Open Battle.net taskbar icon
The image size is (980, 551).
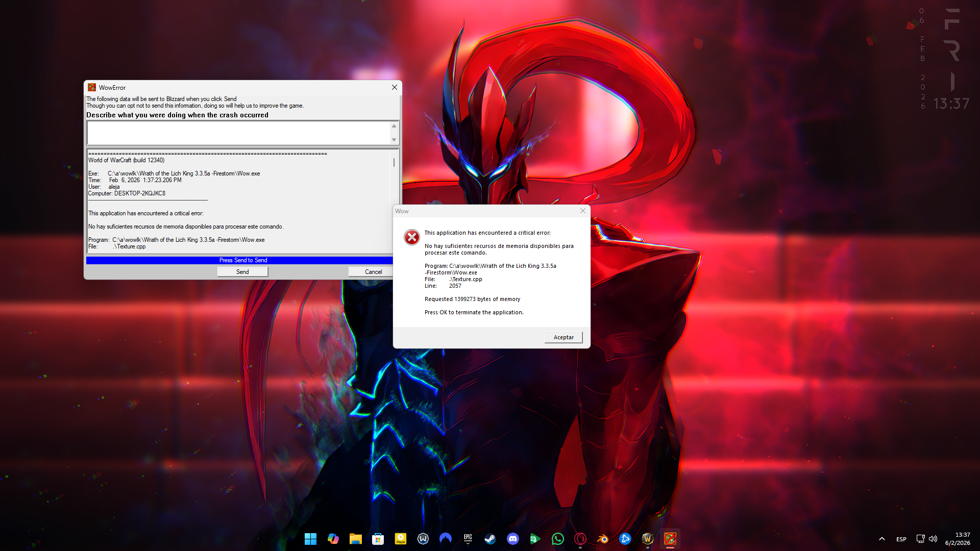click(x=625, y=539)
